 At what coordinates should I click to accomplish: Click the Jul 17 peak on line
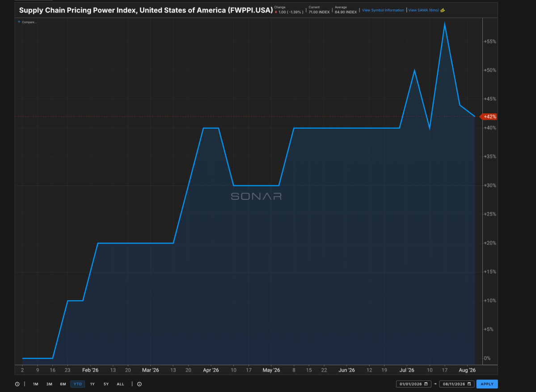[444, 24]
